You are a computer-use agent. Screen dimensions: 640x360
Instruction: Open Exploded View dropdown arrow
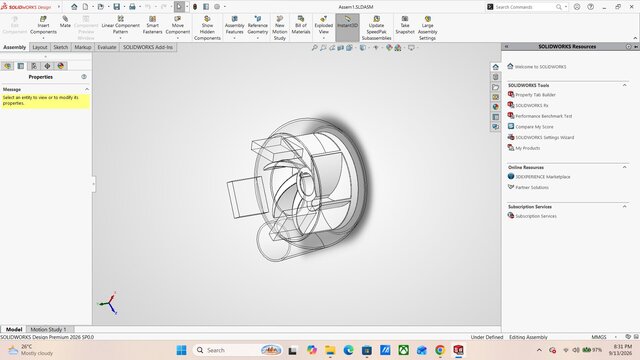[x=324, y=38]
